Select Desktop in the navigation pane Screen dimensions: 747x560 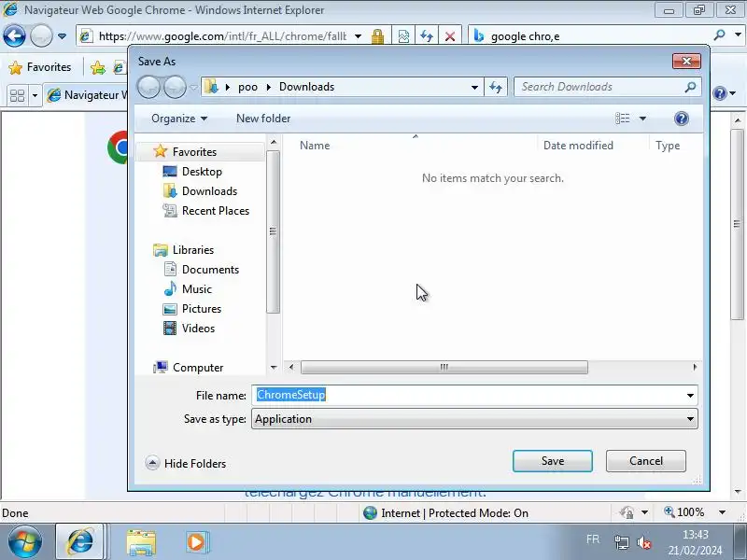click(x=202, y=172)
